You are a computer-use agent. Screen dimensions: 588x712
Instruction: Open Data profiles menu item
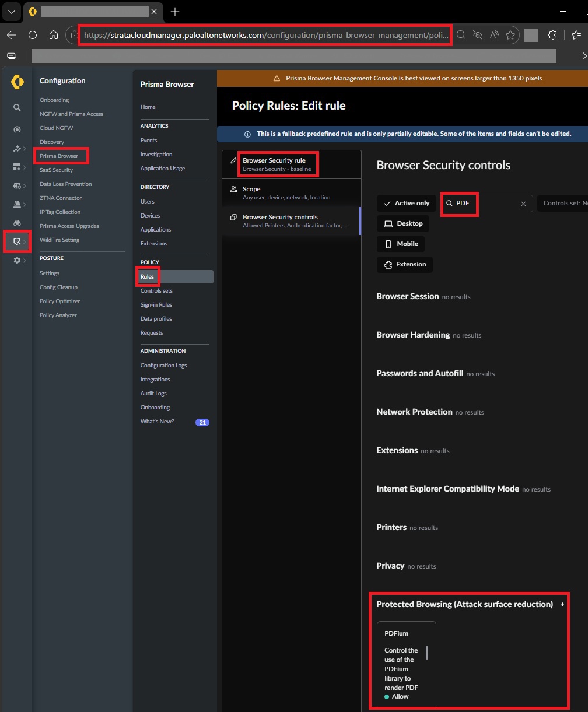156,318
